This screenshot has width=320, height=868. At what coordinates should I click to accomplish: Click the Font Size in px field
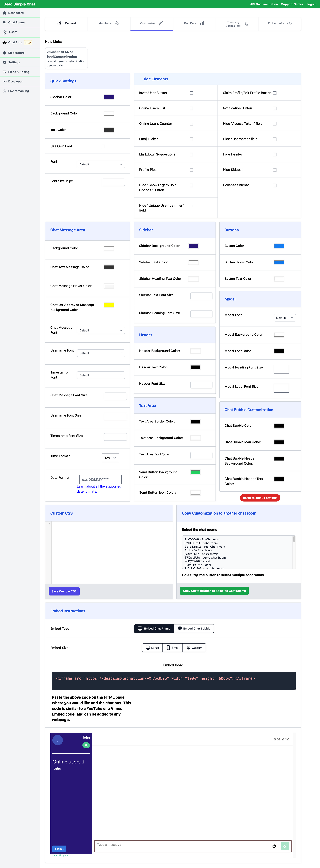[113, 182]
